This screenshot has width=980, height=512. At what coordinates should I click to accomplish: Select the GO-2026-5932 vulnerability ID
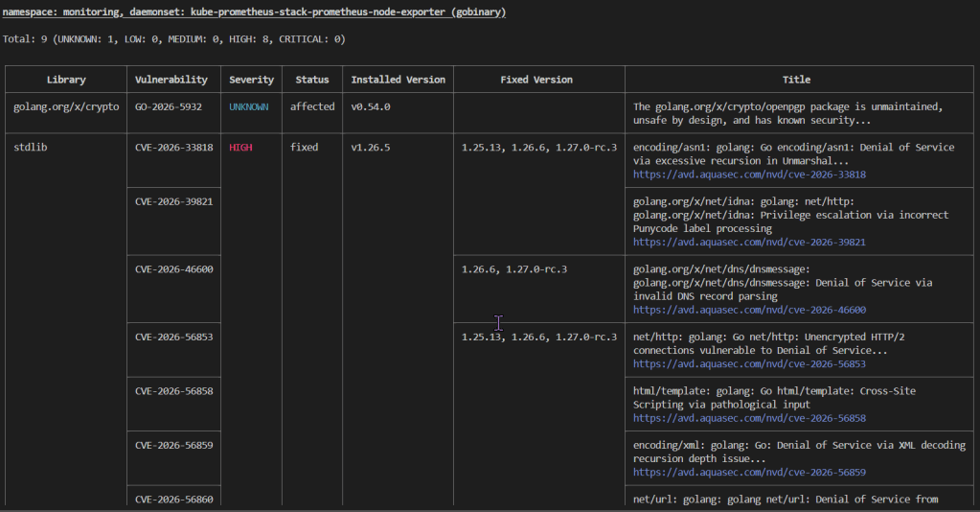coord(169,107)
